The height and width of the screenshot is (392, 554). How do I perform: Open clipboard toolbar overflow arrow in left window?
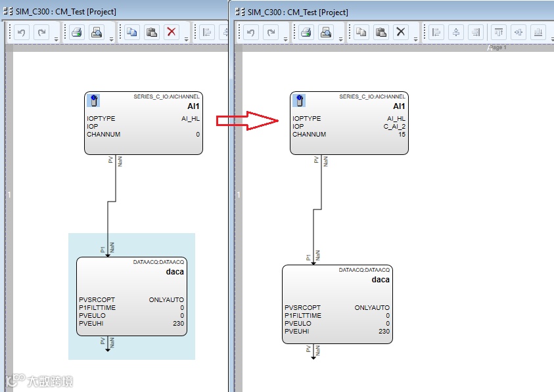coord(186,39)
